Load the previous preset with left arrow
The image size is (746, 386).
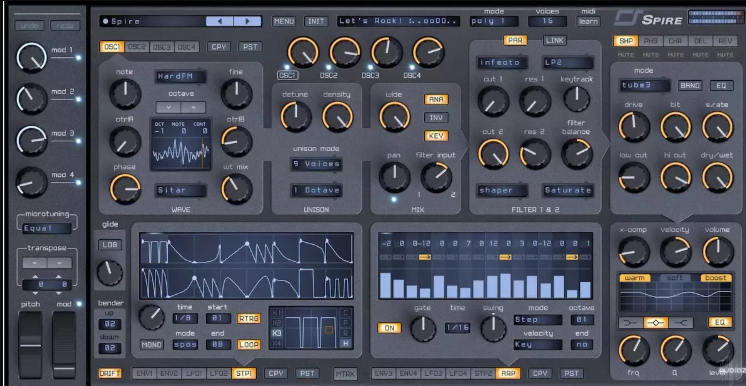pos(219,21)
